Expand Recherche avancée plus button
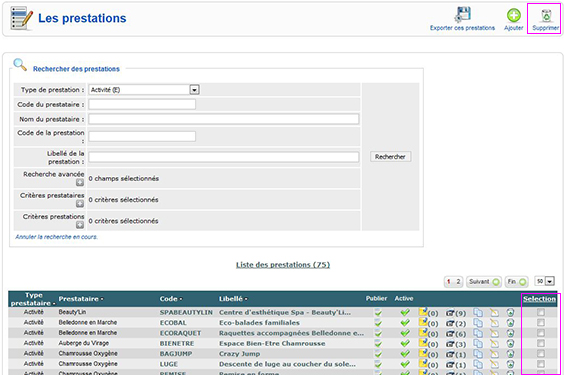Viewport: 564px width, 375px height. point(80,183)
